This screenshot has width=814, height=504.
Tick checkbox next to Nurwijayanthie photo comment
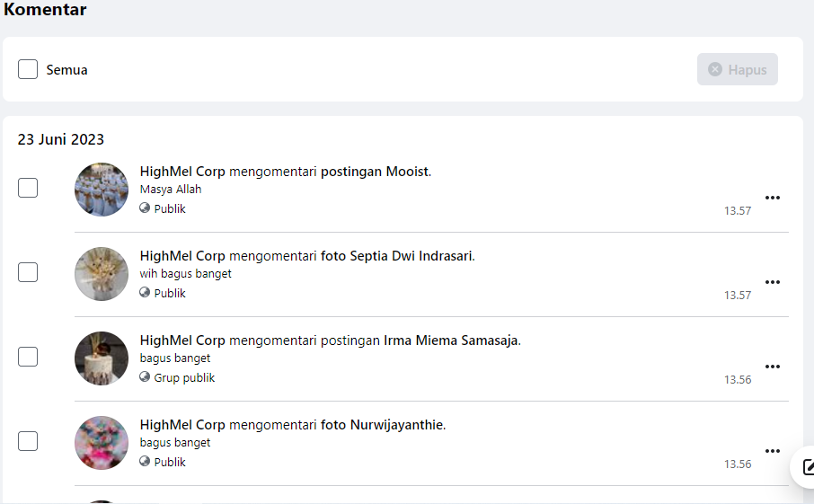tap(28, 441)
